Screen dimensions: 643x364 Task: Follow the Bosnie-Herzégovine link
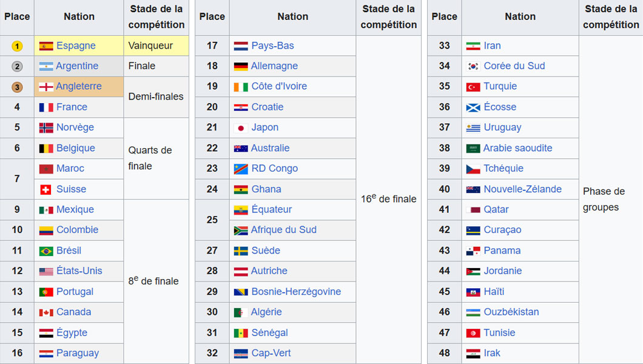(296, 291)
